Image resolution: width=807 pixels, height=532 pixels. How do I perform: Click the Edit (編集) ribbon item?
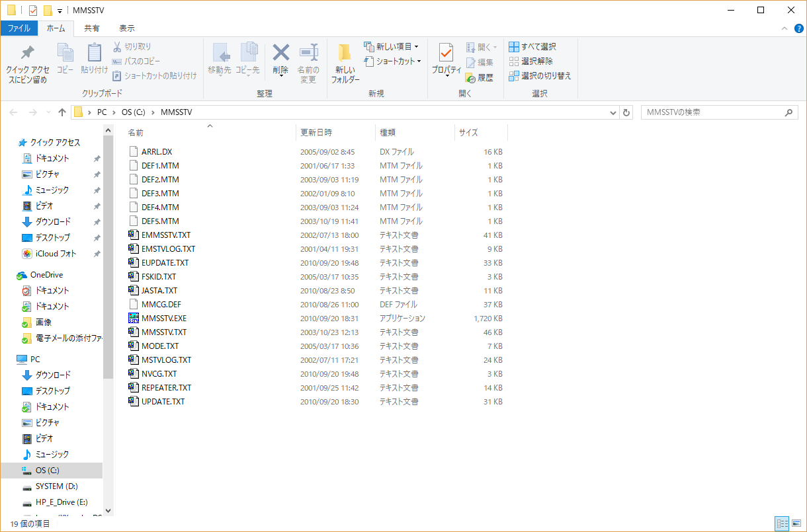pos(480,62)
